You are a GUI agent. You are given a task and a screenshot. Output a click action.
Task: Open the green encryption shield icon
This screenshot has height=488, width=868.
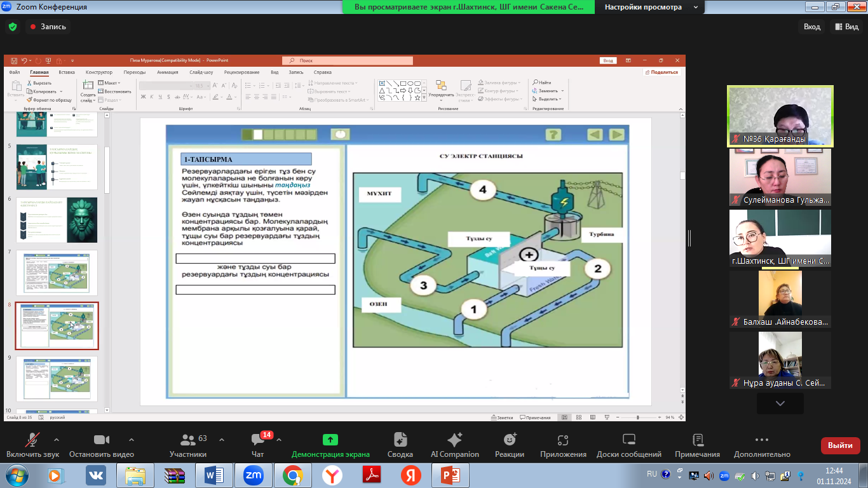tap(13, 27)
